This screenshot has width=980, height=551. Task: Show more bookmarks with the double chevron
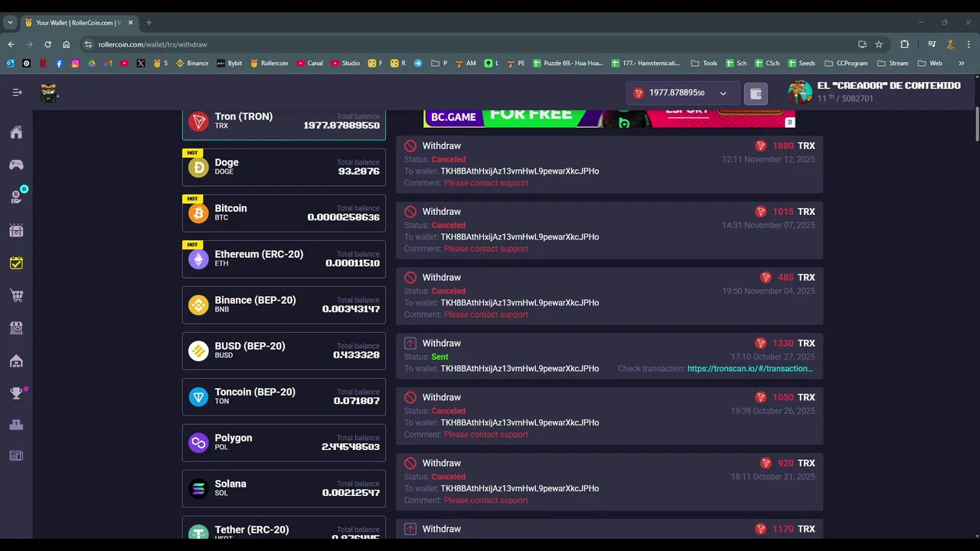tap(962, 64)
